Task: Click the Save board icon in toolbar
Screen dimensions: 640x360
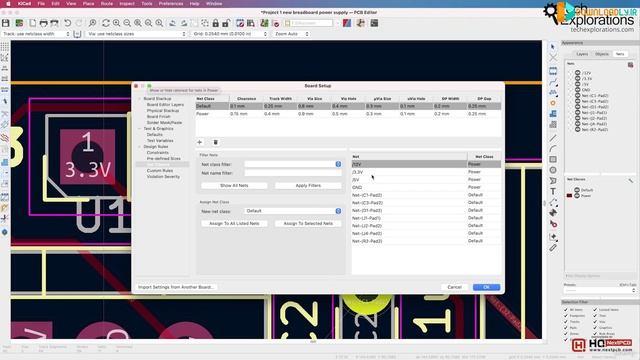Action: tap(6, 23)
